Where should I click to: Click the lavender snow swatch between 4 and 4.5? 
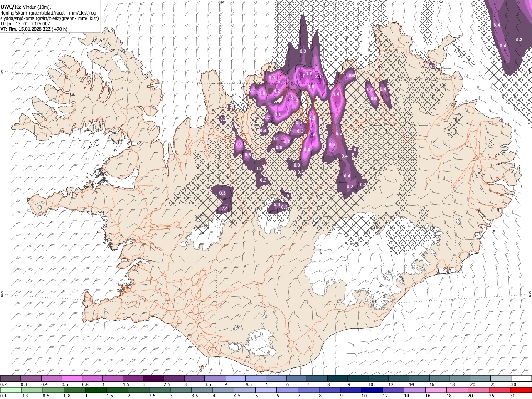(235, 378)
